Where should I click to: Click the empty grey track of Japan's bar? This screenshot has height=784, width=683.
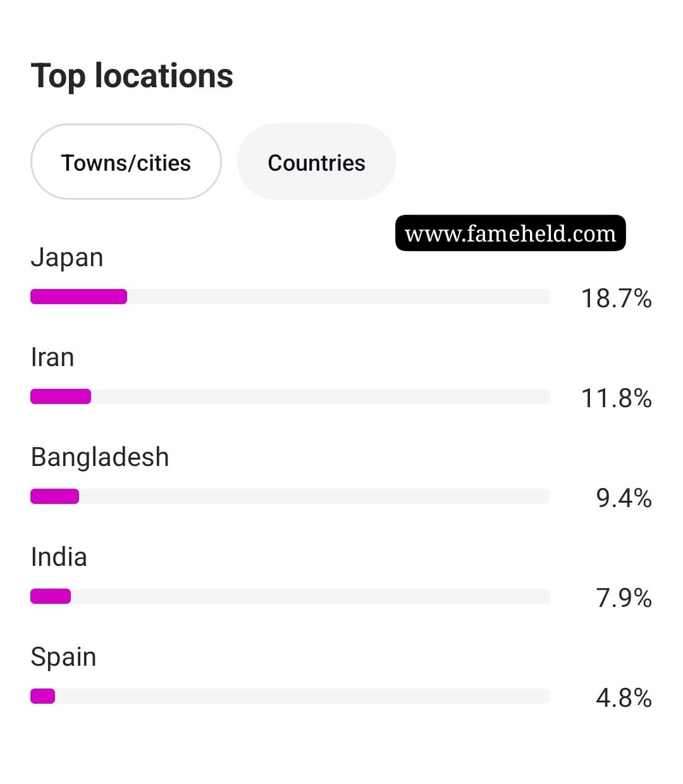(x=338, y=297)
